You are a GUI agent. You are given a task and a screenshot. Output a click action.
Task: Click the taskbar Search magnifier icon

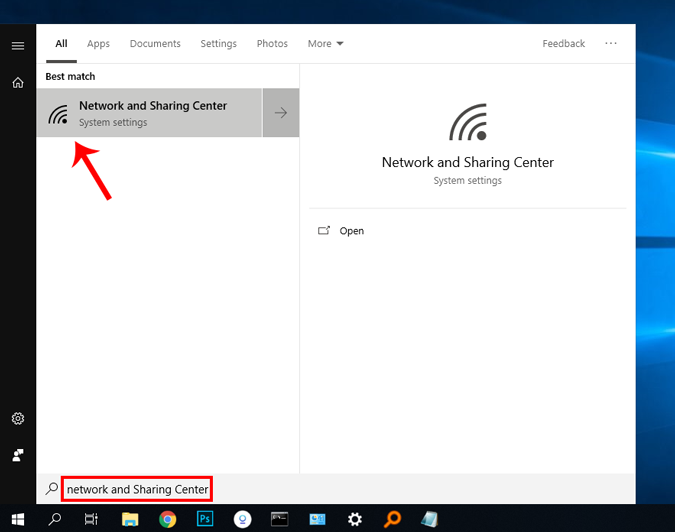pyautogui.click(x=55, y=519)
